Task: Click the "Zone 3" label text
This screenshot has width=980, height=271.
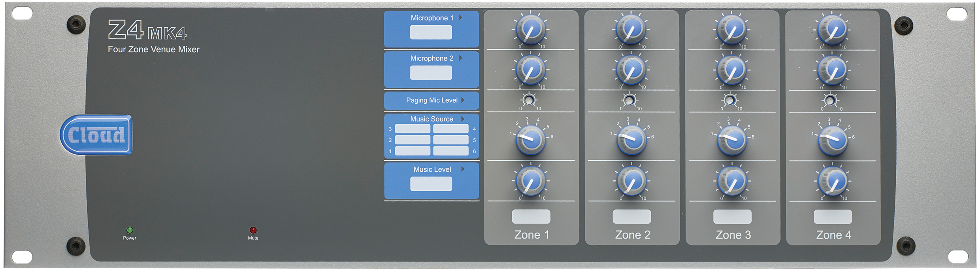Action: pyautogui.click(x=733, y=235)
